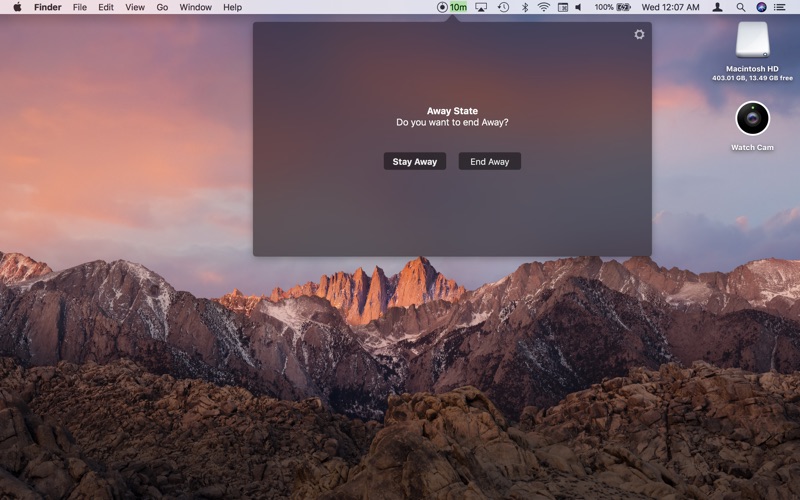Click the 'Do you want to end Away?' text
This screenshot has height=500, width=800.
coord(452,122)
